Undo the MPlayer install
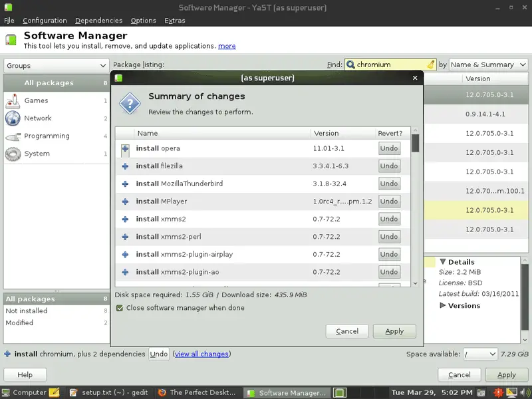 point(389,201)
